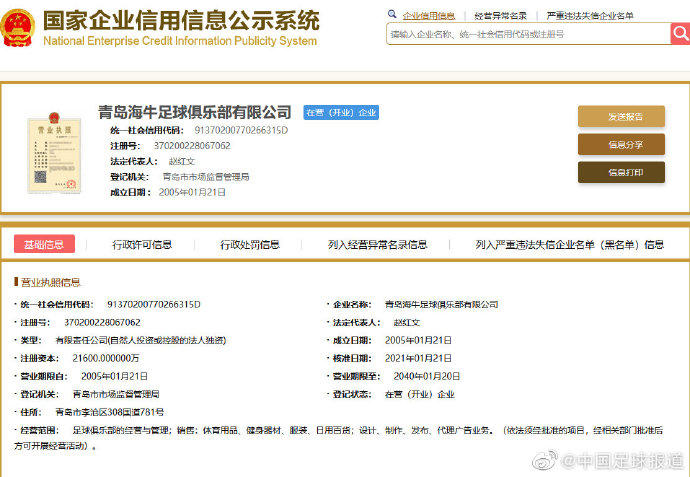
Task: Click the 企业名称 value in license info
Action: [x=441, y=305]
